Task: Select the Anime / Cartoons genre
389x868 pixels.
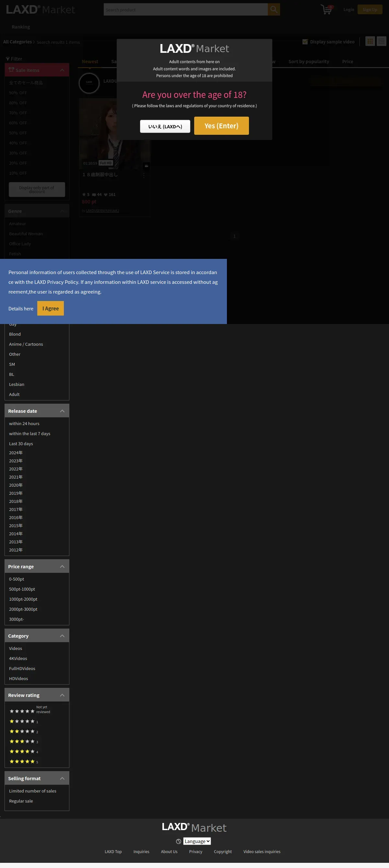Action: tap(26, 344)
